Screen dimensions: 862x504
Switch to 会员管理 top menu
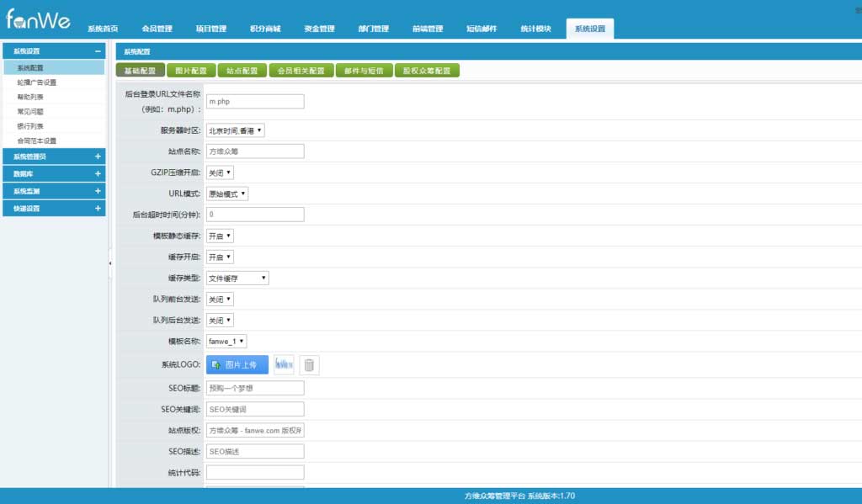pyautogui.click(x=157, y=29)
